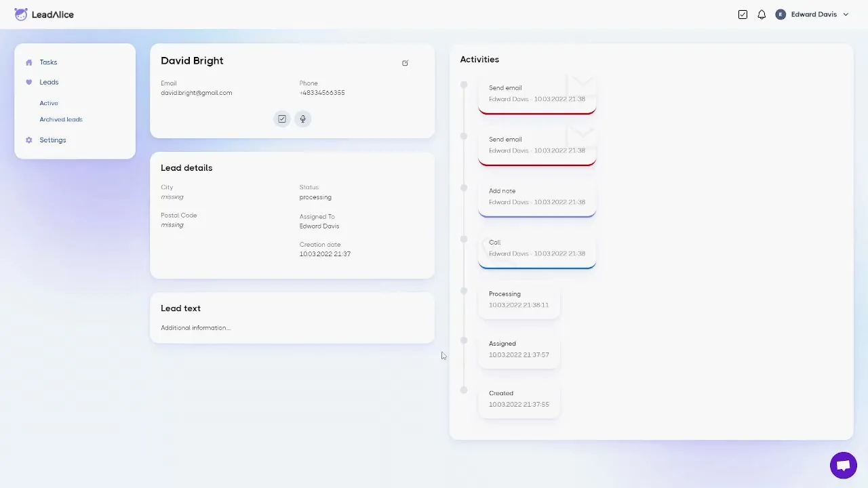Click the Activities panel heading
The height and width of the screenshot is (488, 868).
(x=479, y=60)
